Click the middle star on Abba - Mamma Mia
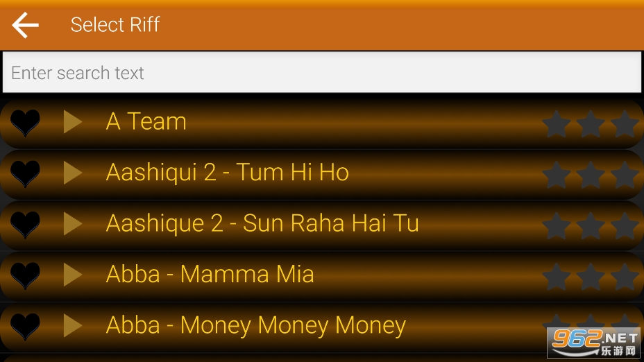Image resolution: width=644 pixels, height=362 pixels. pyautogui.click(x=591, y=277)
